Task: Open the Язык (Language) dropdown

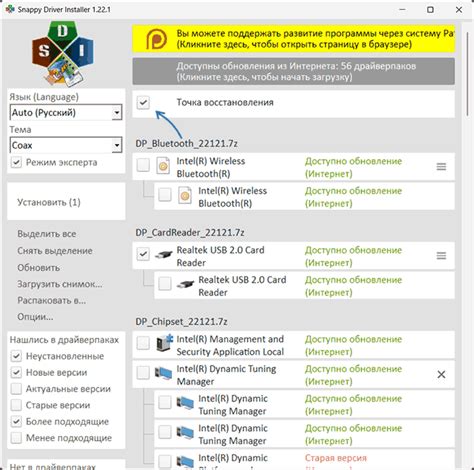Action: (x=66, y=113)
